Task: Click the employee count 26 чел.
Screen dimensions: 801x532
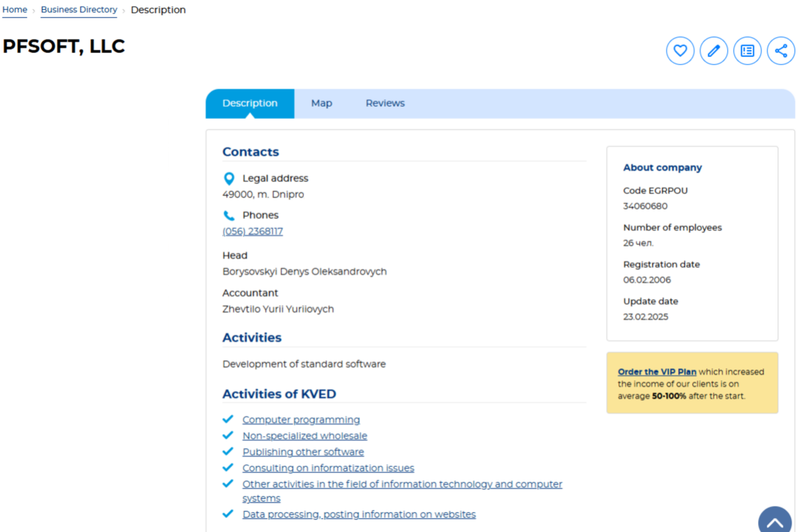Action: pyautogui.click(x=638, y=243)
